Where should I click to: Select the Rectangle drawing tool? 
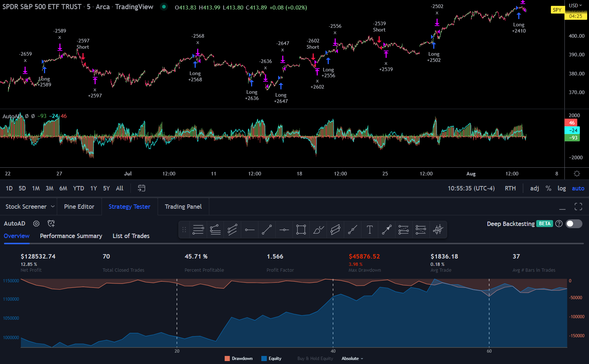[301, 230]
